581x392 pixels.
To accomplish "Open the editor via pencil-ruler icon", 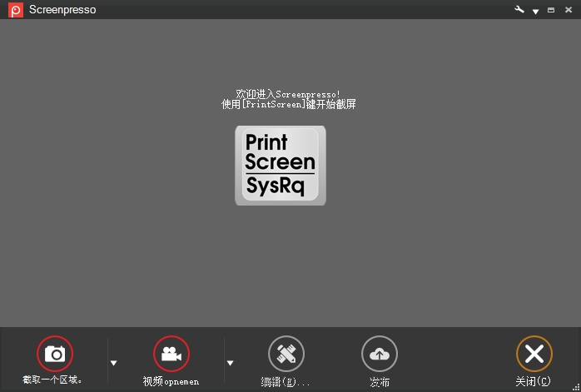I will point(286,354).
